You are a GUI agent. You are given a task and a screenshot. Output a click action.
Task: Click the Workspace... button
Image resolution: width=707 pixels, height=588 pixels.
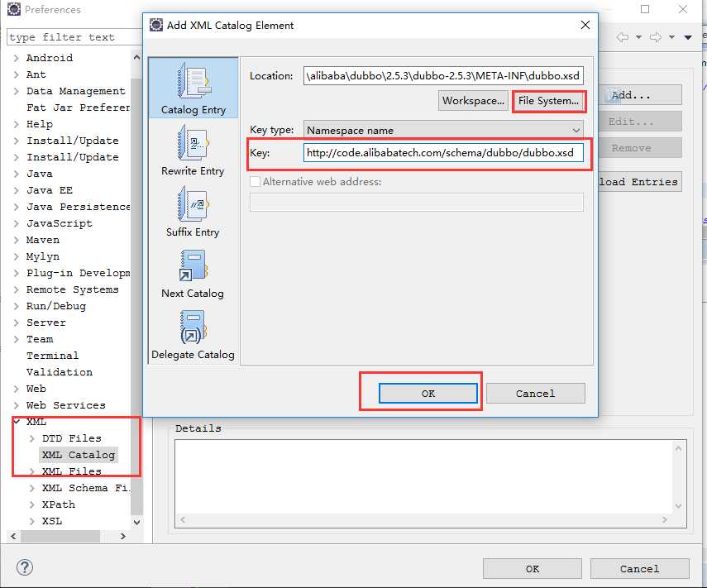point(473,101)
